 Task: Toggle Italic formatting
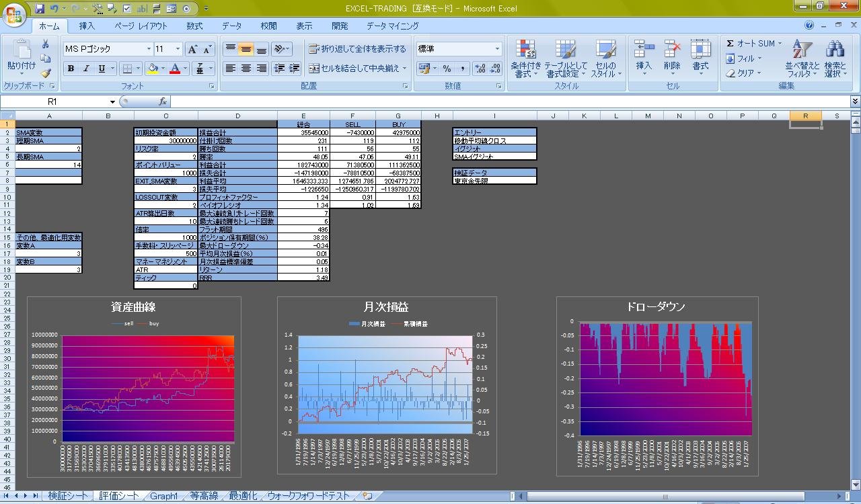pyautogui.click(x=86, y=69)
